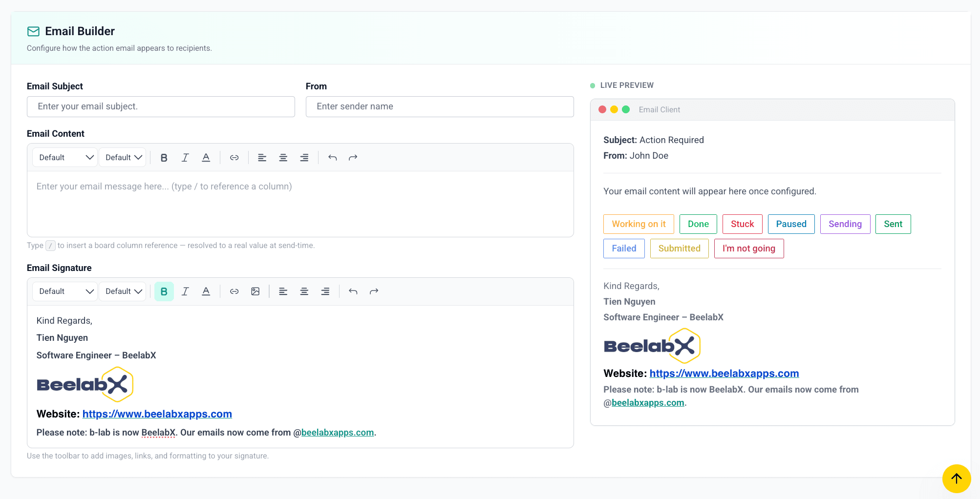
Task: Open second Default dropdown in Email Content toolbar
Action: point(123,157)
